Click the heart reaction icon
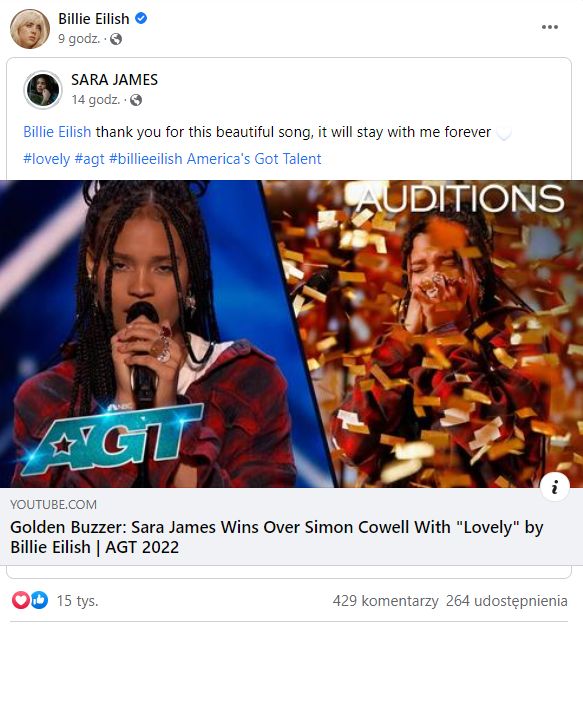583x703 pixels. 21,600
